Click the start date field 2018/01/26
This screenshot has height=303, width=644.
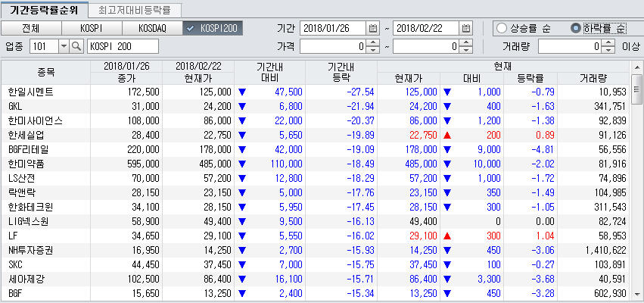[x=333, y=28]
